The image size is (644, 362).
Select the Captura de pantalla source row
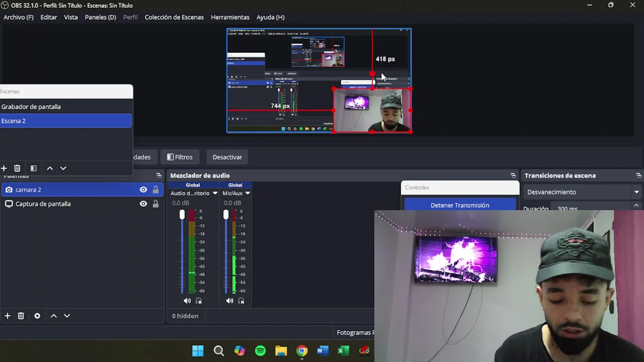(x=82, y=204)
